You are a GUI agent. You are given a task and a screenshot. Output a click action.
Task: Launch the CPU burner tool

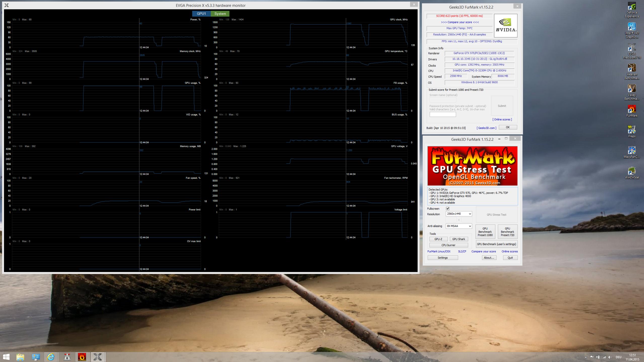point(448,245)
